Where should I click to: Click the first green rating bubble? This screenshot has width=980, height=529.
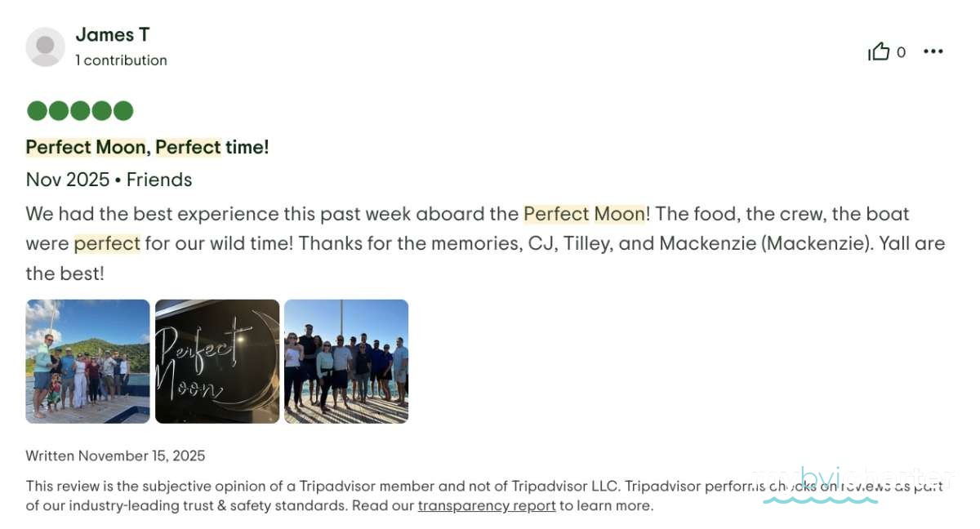click(37, 111)
